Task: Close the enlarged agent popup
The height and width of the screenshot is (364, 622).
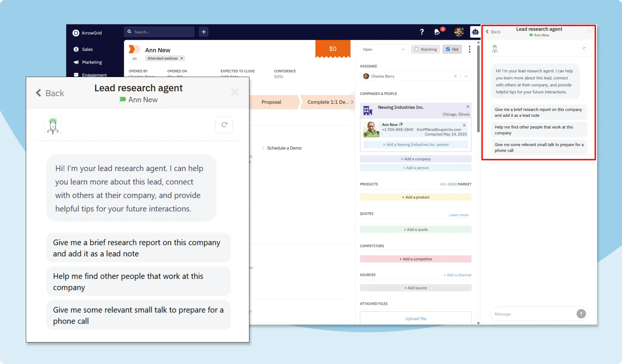Action: pyautogui.click(x=234, y=92)
